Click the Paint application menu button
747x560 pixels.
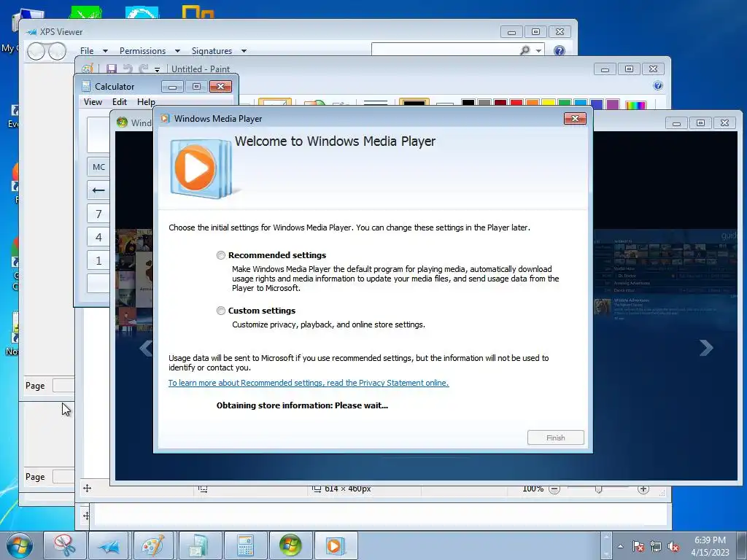(88, 69)
